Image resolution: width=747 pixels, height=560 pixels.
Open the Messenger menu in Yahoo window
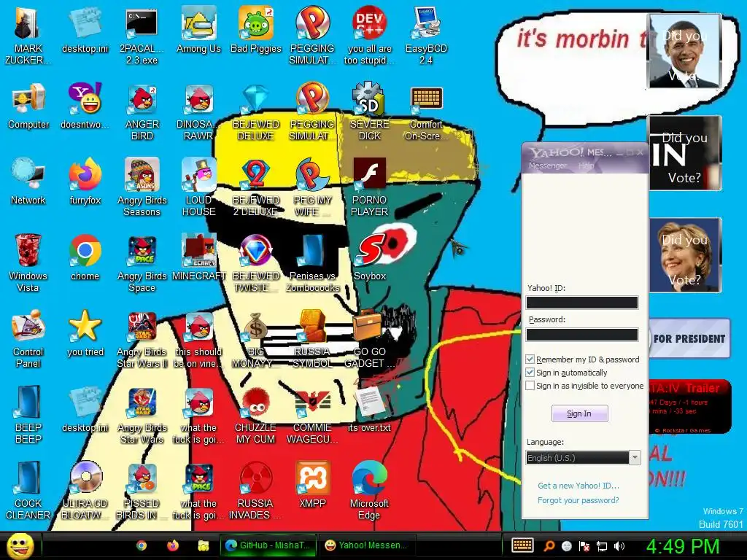548,166
